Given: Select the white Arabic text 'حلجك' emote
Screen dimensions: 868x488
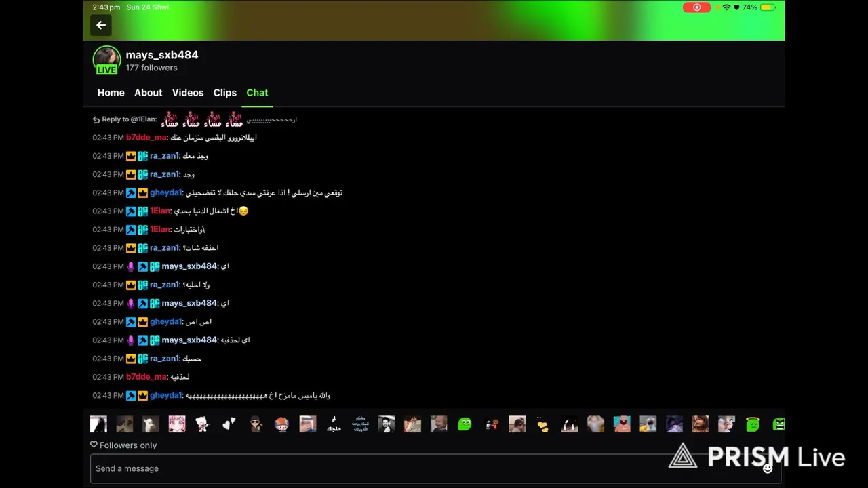Looking at the screenshot, I should (334, 424).
